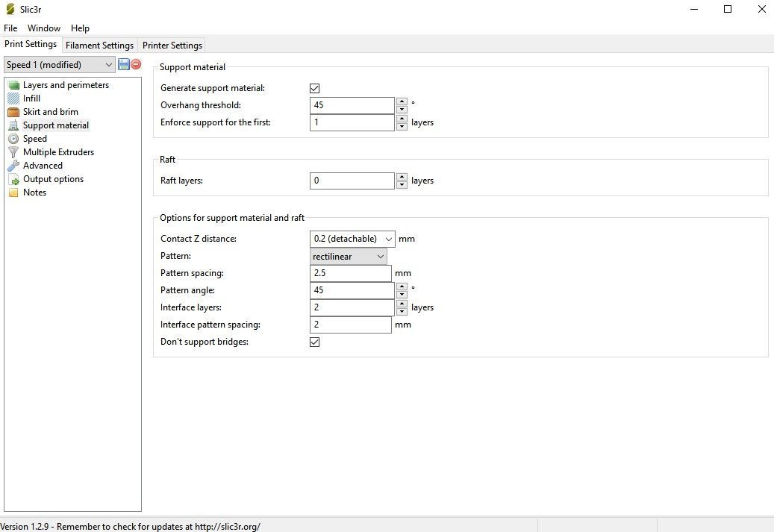This screenshot has height=532, width=774.
Task: Select the Speed settings page
Action: coord(34,139)
